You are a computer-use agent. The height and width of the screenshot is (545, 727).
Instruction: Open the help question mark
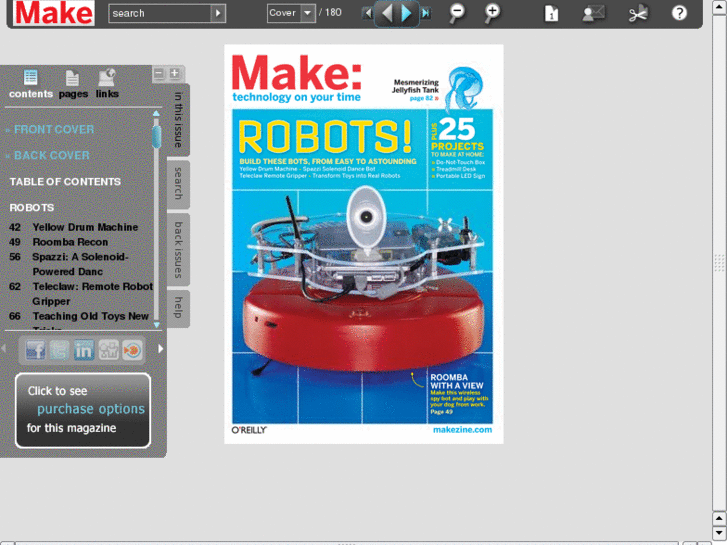pos(679,13)
